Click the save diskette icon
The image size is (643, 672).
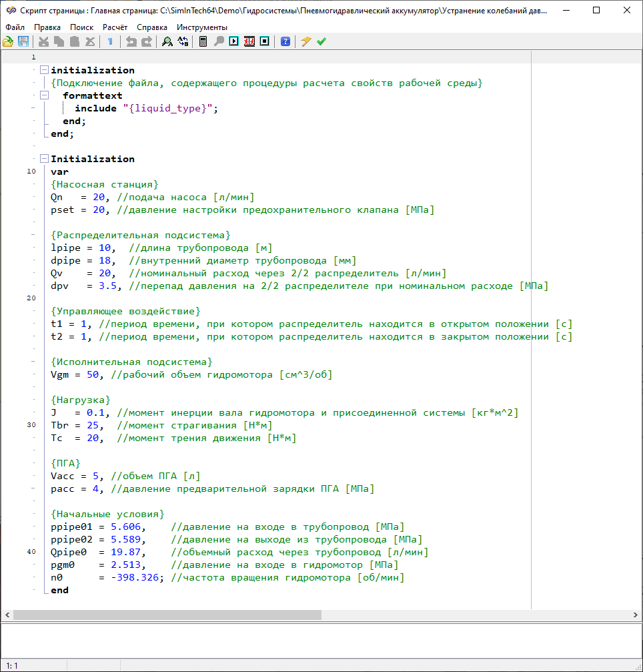coord(23,41)
